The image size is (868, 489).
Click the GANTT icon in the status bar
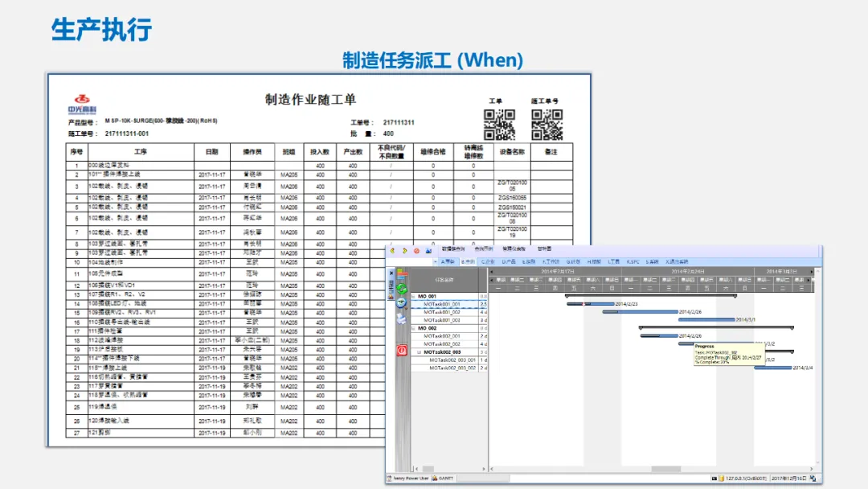pyautogui.click(x=435, y=479)
